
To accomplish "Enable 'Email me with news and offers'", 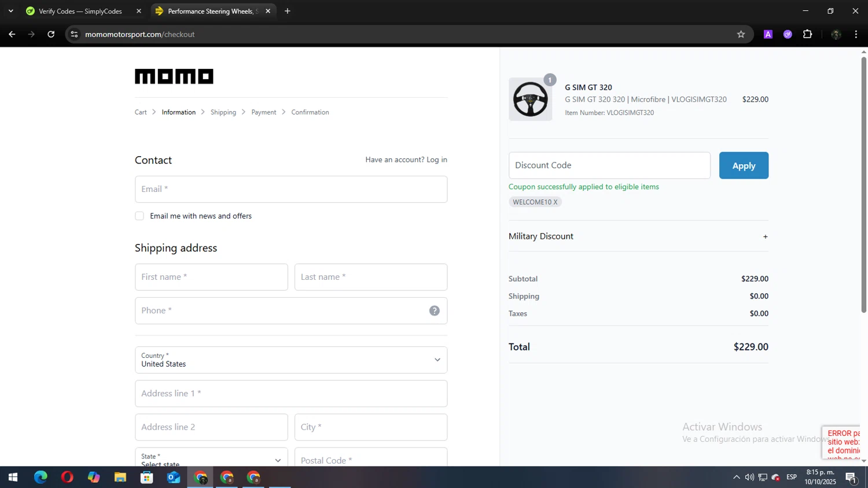I will 139,216.
